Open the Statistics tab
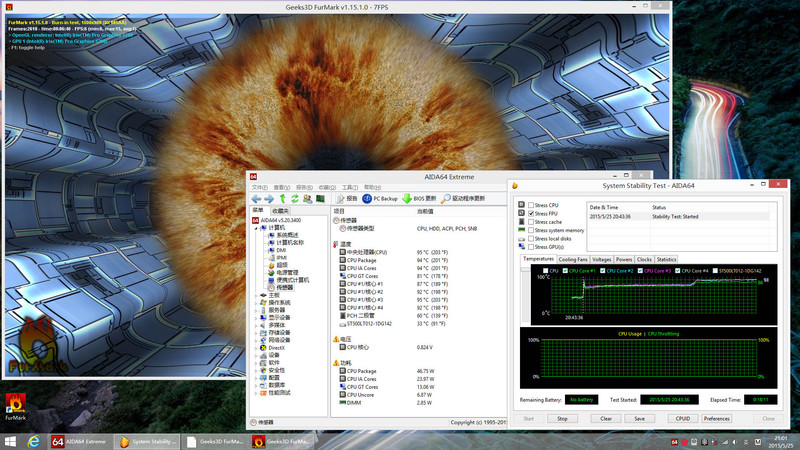This screenshot has height=450, width=800. point(666,259)
